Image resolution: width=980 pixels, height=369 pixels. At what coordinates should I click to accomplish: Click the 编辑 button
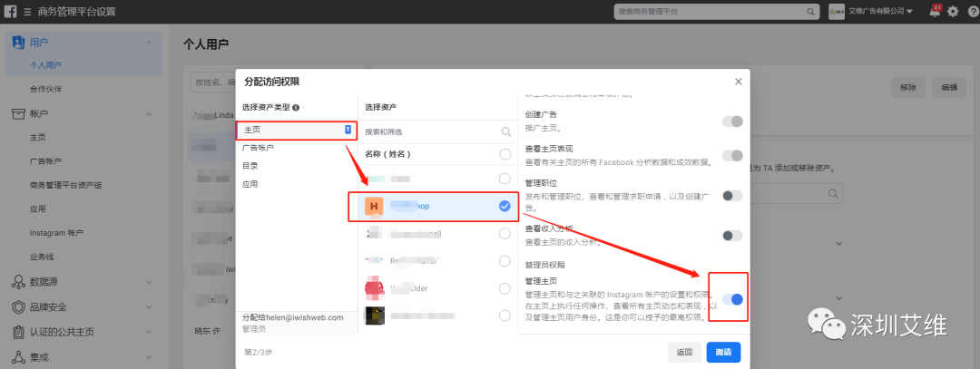pyautogui.click(x=949, y=88)
